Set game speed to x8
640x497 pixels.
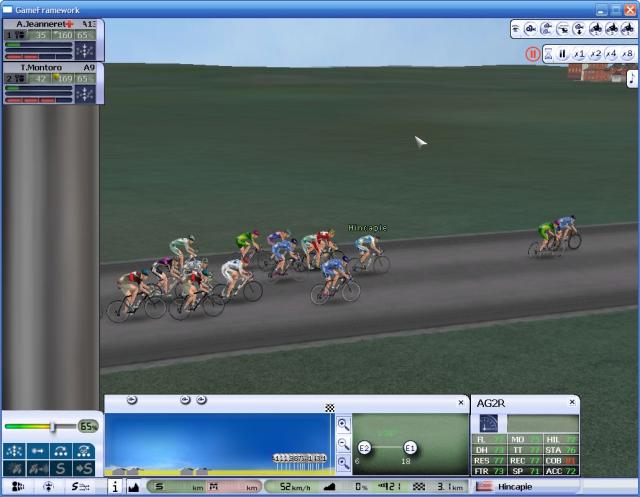(x=627, y=54)
